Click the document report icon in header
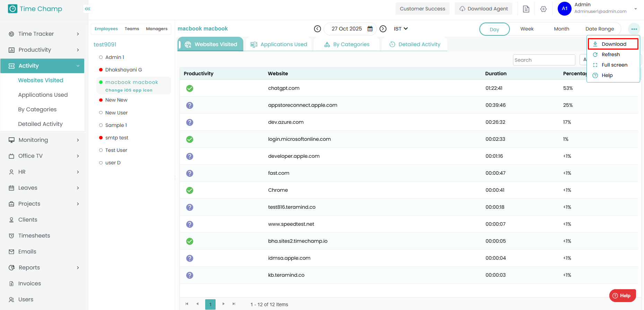This screenshot has width=644, height=310. pos(526,9)
